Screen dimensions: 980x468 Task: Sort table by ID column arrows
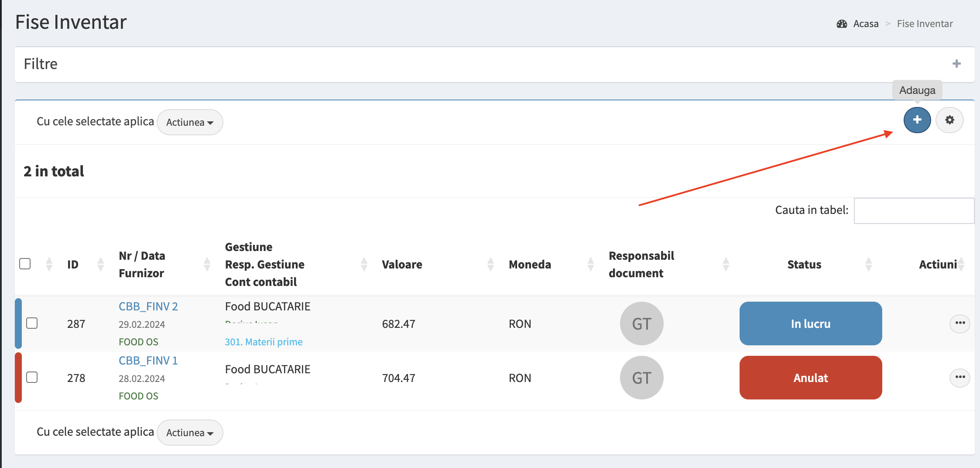[x=101, y=264]
